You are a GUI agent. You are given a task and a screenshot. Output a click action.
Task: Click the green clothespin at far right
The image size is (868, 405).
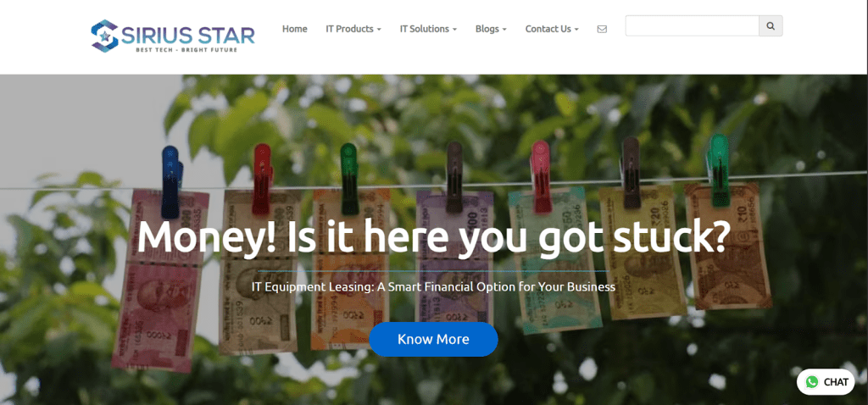pyautogui.click(x=719, y=169)
